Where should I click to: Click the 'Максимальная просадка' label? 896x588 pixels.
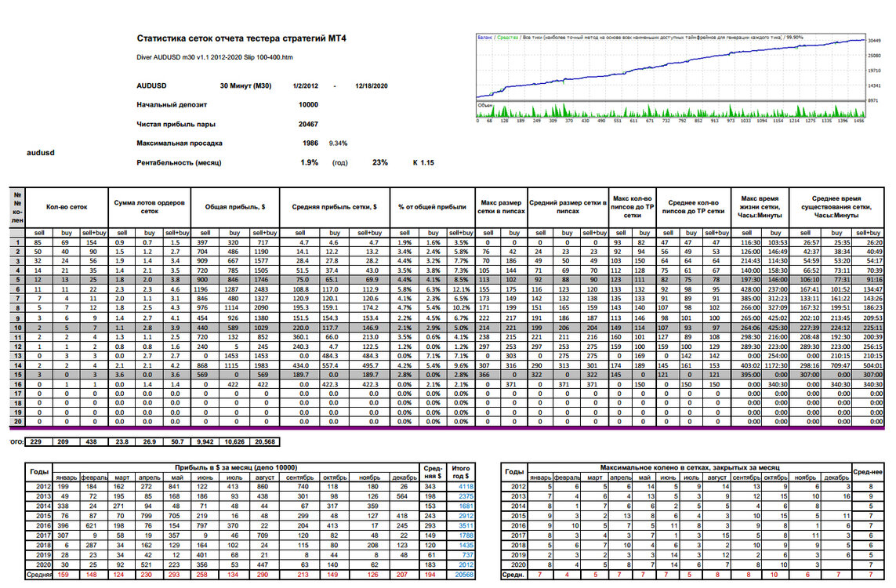click(180, 143)
